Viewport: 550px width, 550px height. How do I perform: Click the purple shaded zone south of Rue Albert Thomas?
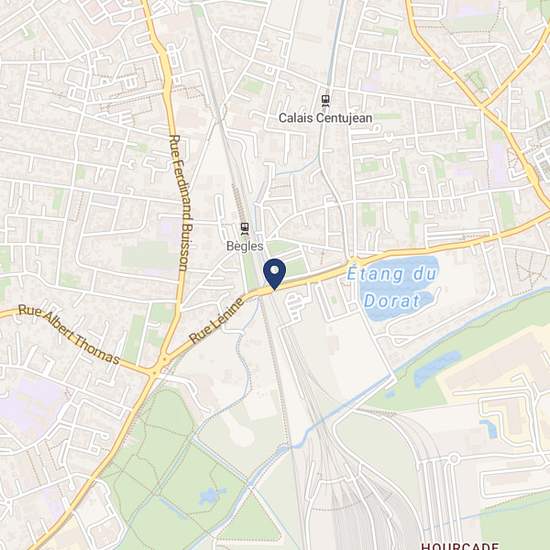point(31,403)
